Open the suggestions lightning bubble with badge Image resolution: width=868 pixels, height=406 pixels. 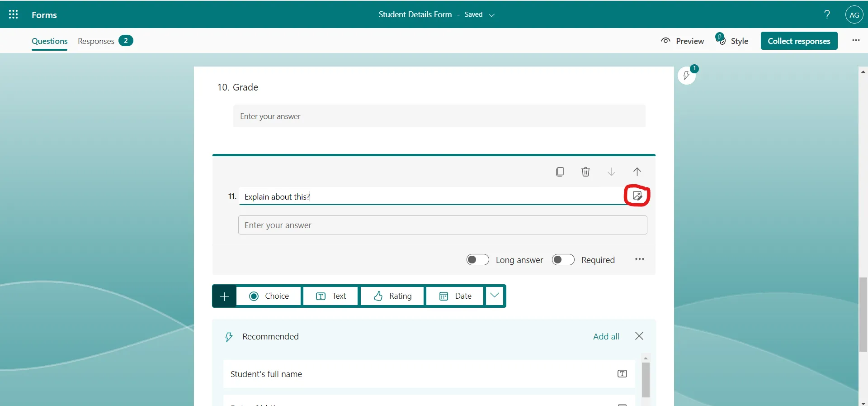click(x=687, y=75)
